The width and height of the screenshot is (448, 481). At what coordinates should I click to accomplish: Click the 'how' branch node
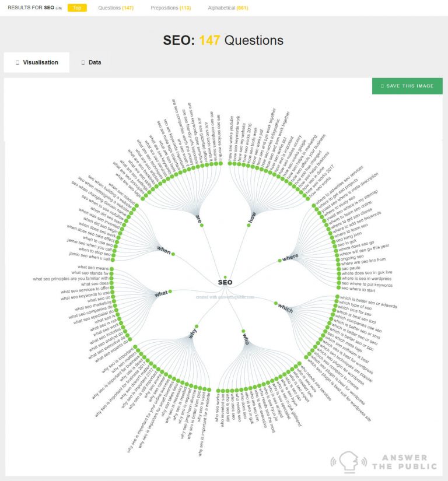click(249, 225)
